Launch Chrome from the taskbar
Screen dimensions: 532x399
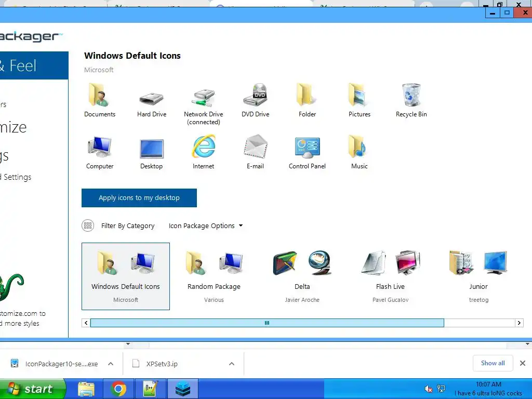click(x=118, y=389)
